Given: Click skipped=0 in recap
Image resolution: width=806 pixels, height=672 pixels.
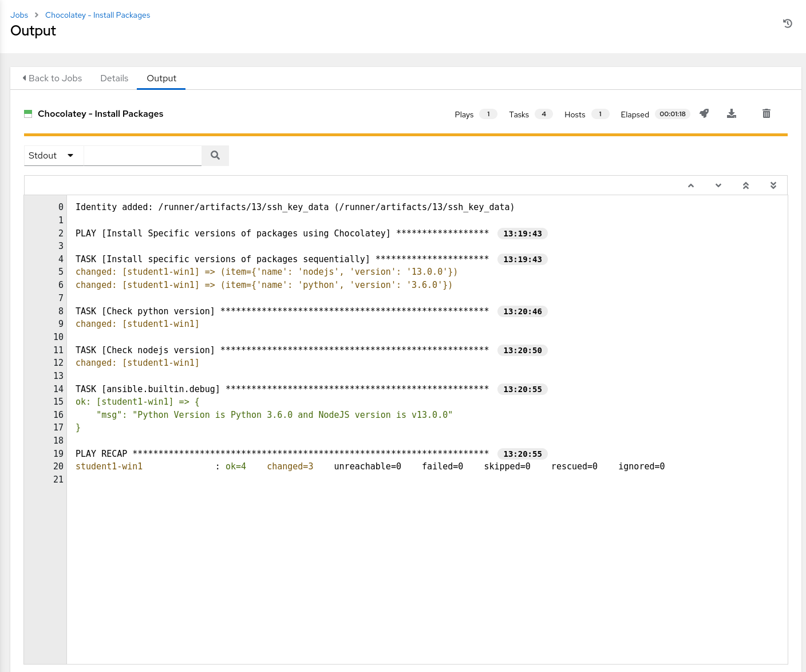Looking at the screenshot, I should point(507,467).
